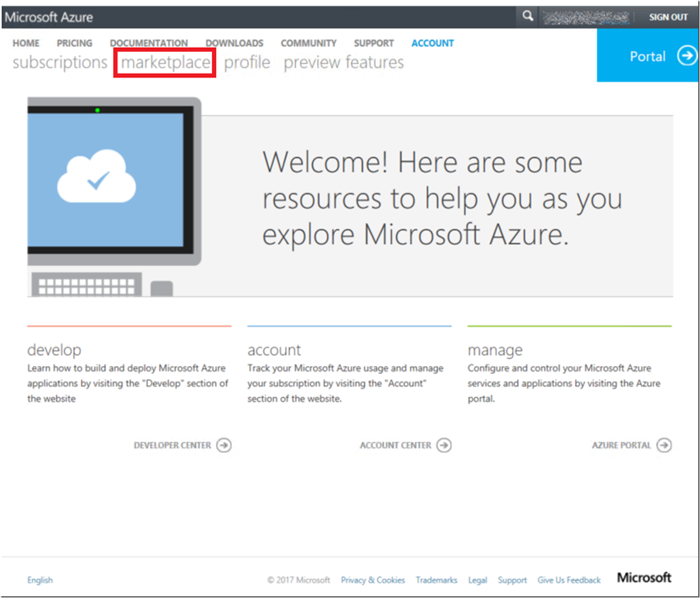Click the © 2017 Microsoft text
This screenshot has width=700, height=598.
[298, 580]
